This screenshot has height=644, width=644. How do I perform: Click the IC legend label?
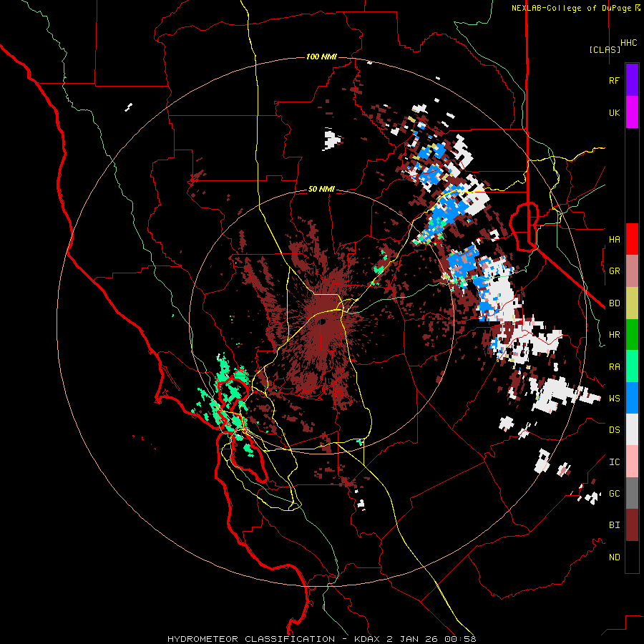(614, 462)
